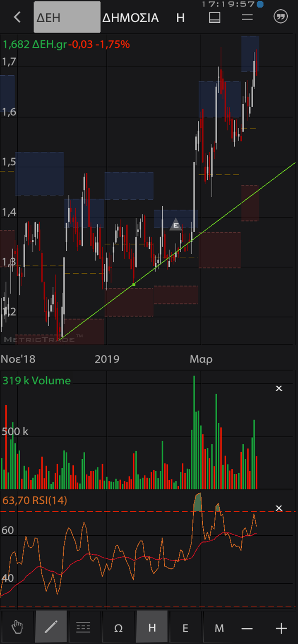Switch to the monthly M timeframe
Screen dimensions: 298x644
[219, 628]
